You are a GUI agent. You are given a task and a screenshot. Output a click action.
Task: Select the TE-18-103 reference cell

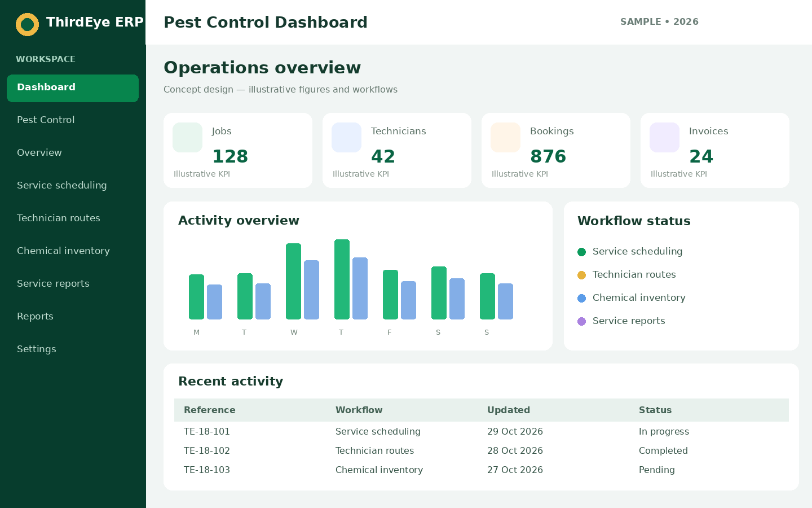pos(207,470)
